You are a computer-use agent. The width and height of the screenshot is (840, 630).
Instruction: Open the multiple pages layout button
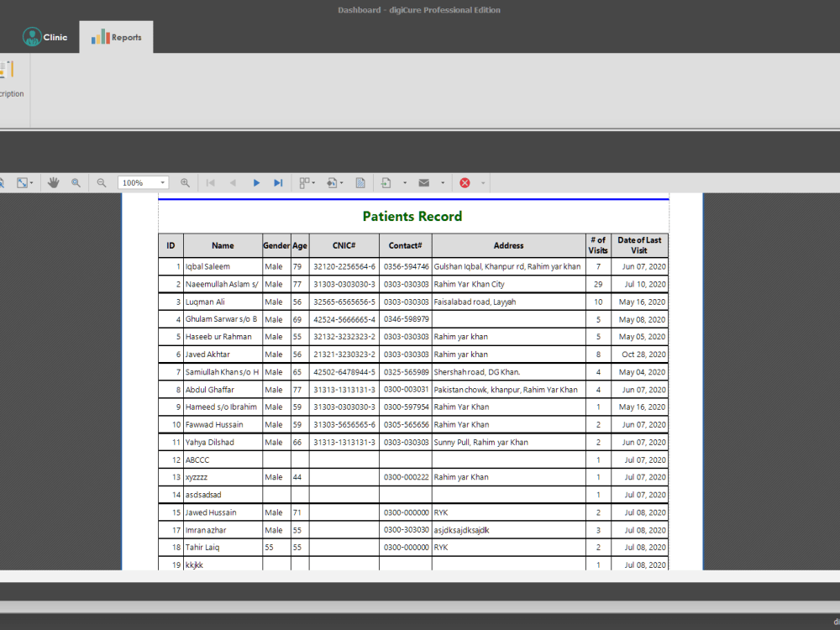point(307,182)
